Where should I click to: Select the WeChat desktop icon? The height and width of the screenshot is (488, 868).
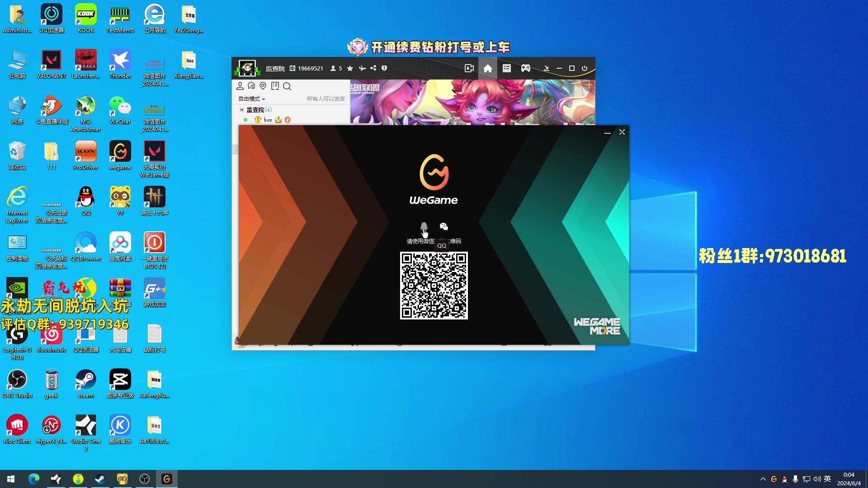[120, 109]
